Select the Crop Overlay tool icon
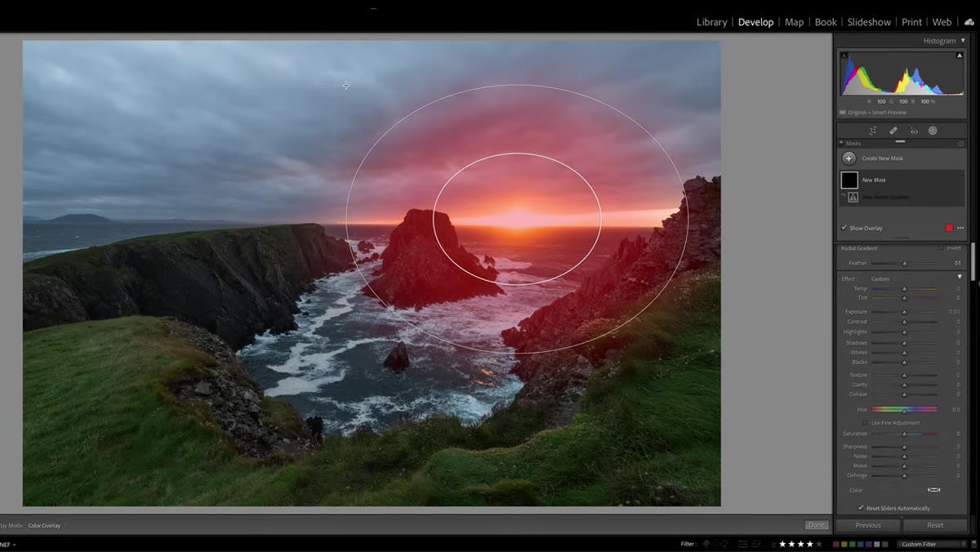This screenshot has height=552, width=980. [x=873, y=131]
